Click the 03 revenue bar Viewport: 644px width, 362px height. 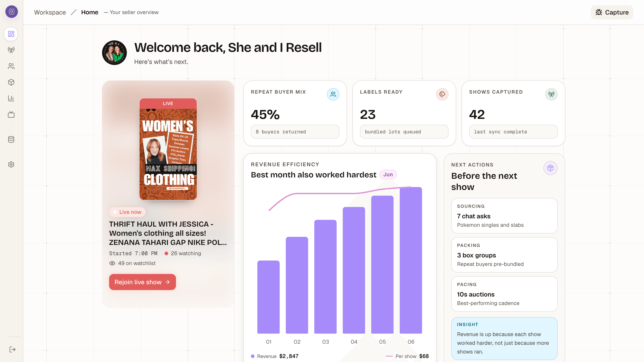[x=326, y=277]
